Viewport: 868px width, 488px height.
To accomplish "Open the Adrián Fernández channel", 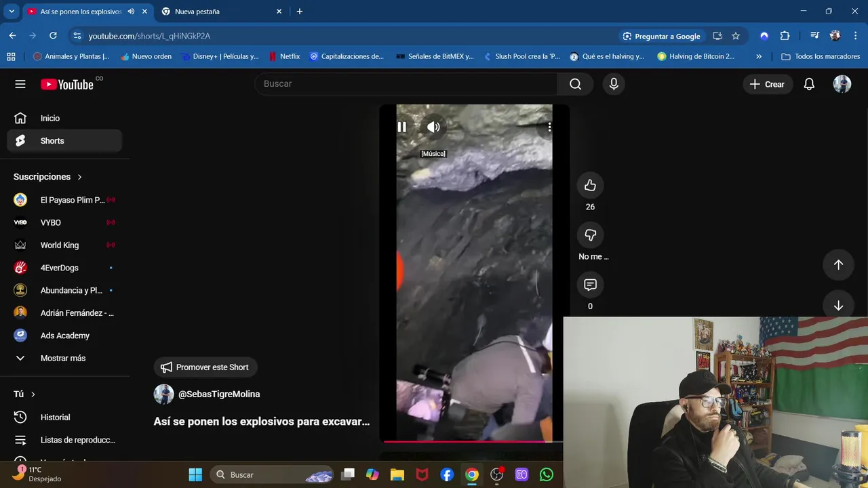I will 64,312.
